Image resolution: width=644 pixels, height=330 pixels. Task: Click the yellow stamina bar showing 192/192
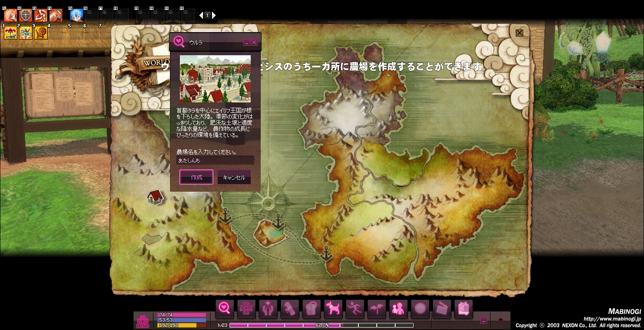pyautogui.click(x=182, y=325)
